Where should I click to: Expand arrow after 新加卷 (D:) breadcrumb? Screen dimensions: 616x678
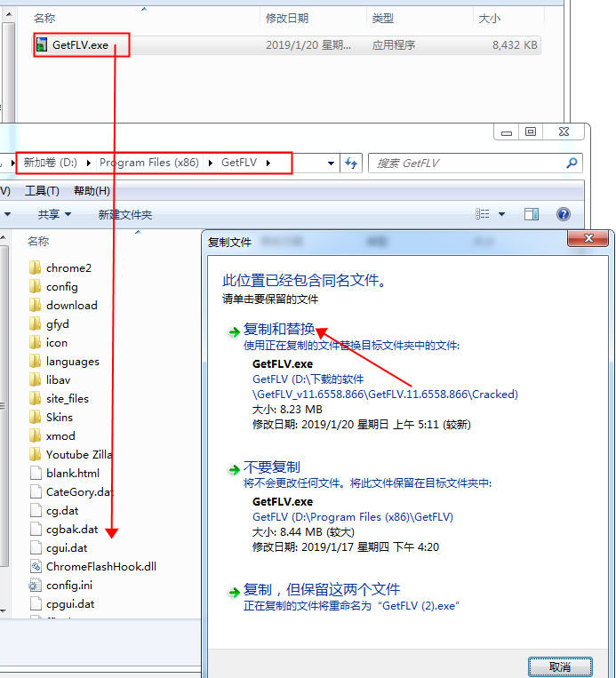point(89,163)
